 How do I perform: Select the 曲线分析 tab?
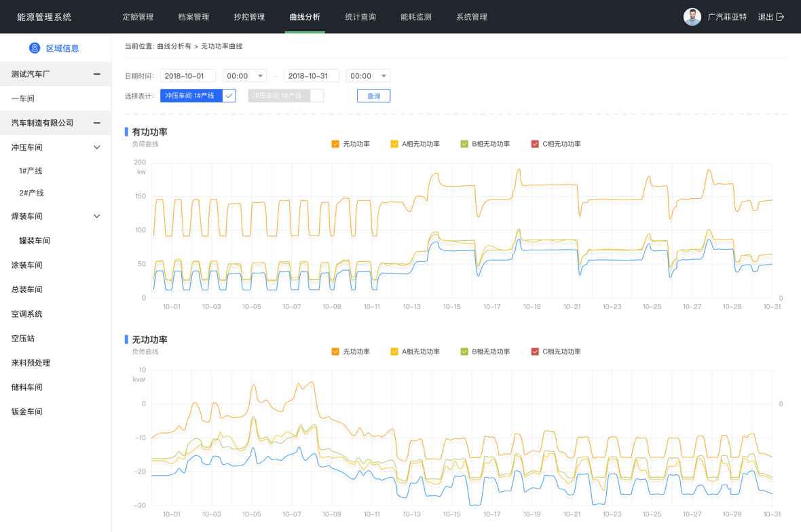tap(305, 17)
